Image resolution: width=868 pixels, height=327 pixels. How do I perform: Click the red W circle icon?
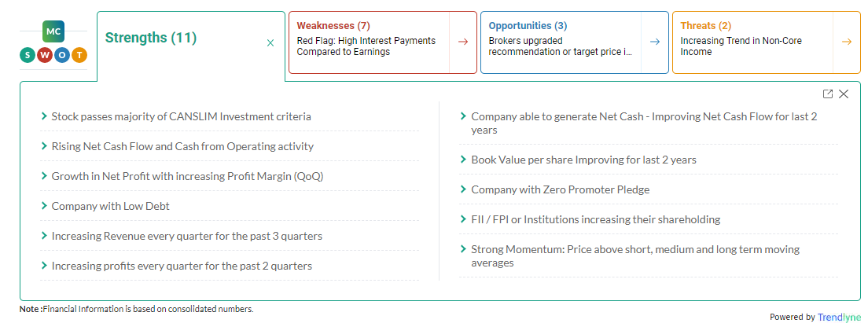tap(44, 55)
